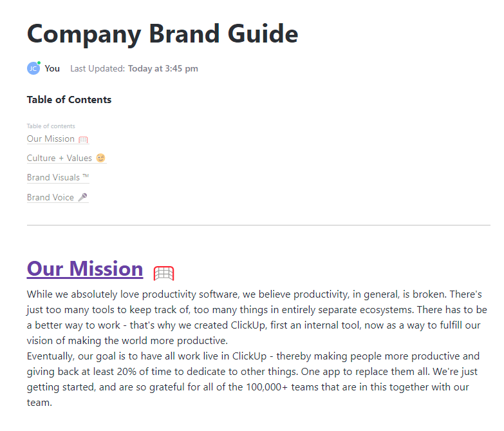Click the small gray "Table of contents" label
504x431 pixels.
[51, 126]
